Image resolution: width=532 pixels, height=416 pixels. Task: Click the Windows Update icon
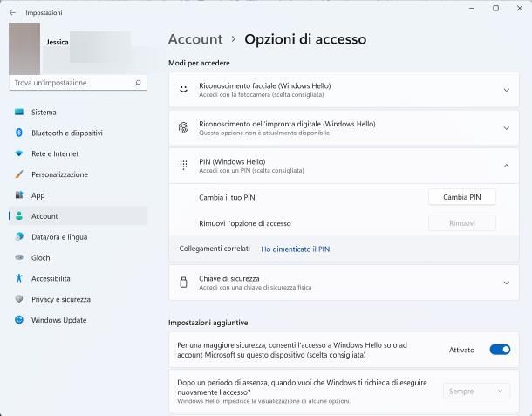(19, 320)
